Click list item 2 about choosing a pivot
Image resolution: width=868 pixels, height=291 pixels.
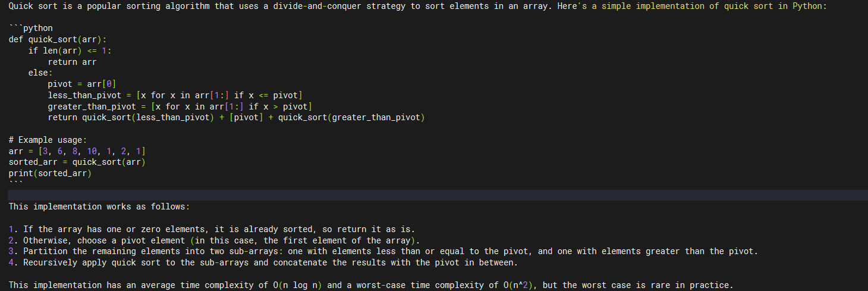click(214, 240)
